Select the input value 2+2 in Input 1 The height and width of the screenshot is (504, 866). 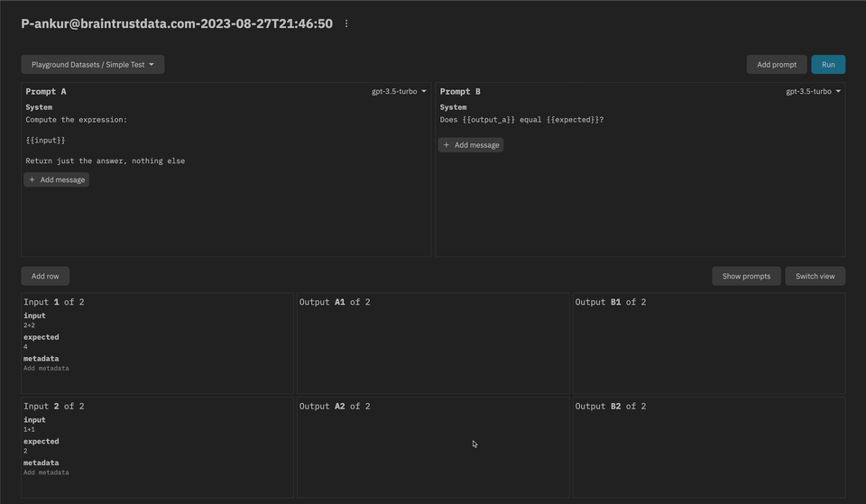pos(30,325)
